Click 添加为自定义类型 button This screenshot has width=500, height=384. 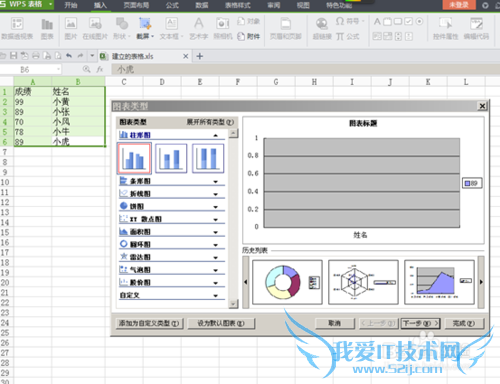tap(149, 323)
